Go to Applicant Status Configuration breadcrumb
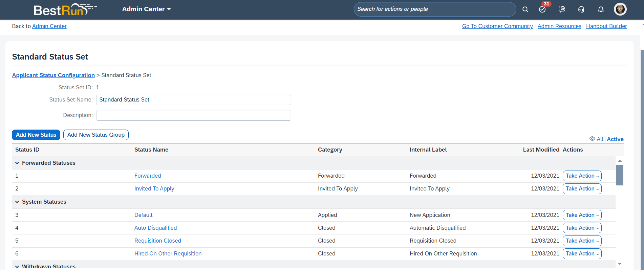Image resolution: width=644 pixels, height=270 pixels. (x=53, y=75)
